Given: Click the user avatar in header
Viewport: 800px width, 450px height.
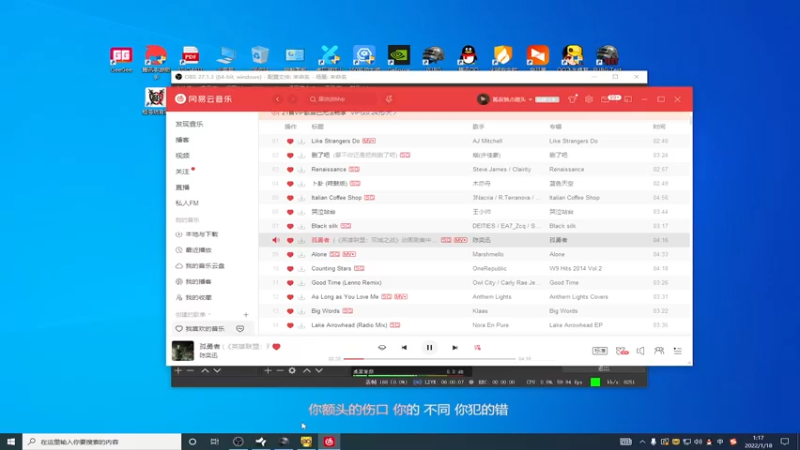Looking at the screenshot, I should click(x=483, y=99).
